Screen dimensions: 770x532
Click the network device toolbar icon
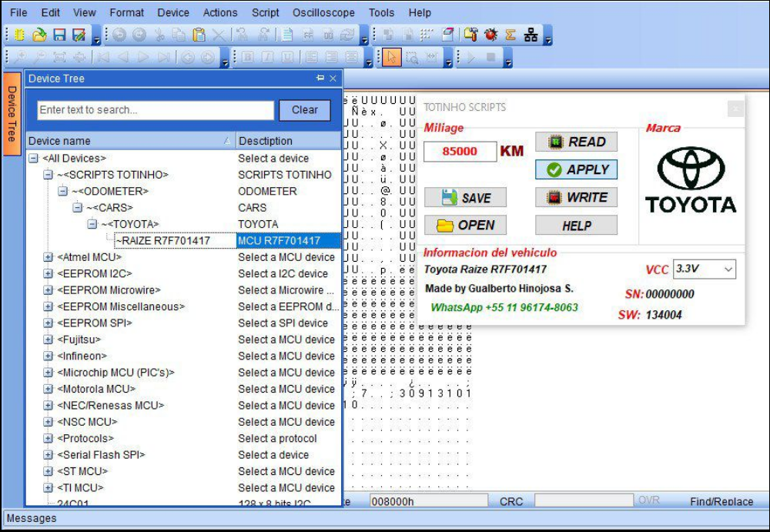point(530,34)
